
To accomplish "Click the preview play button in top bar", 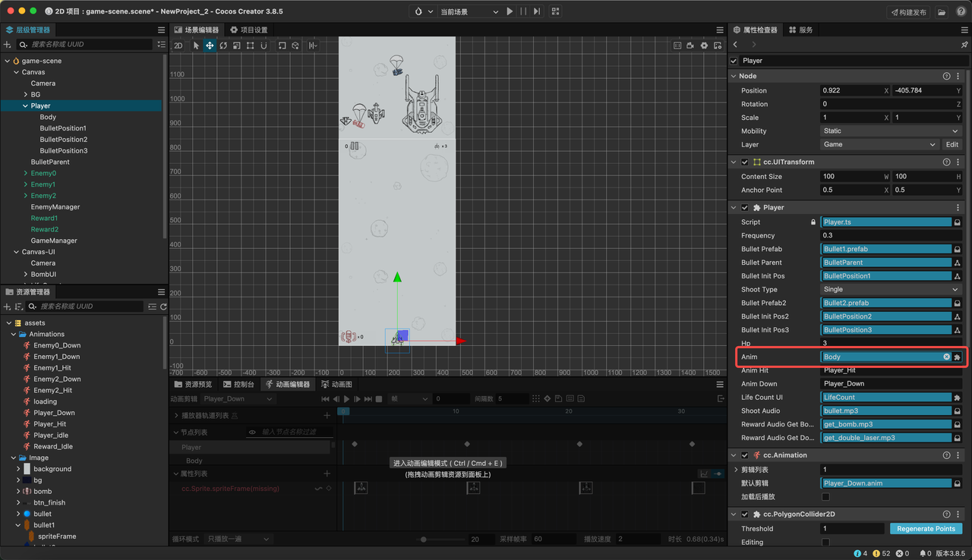I will click(x=510, y=11).
